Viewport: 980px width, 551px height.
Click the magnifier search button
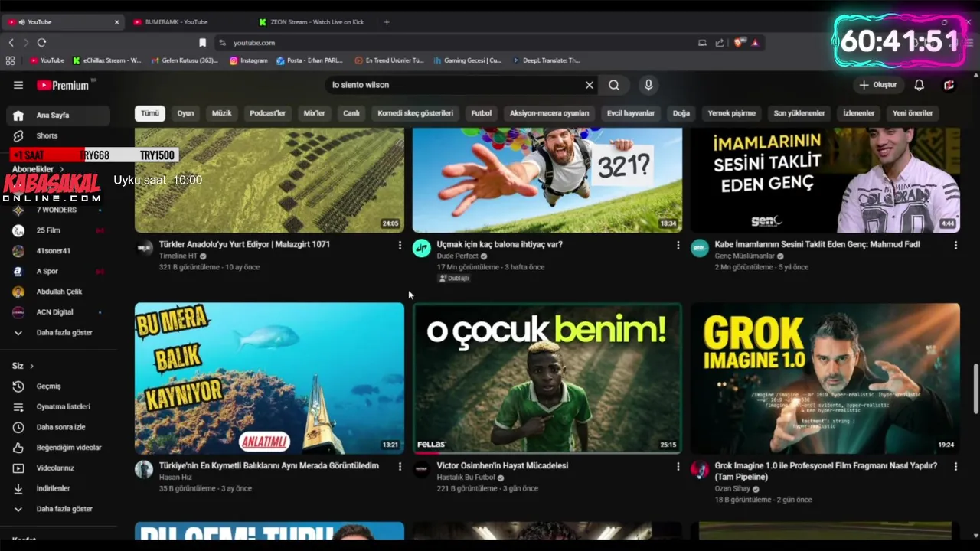614,85
